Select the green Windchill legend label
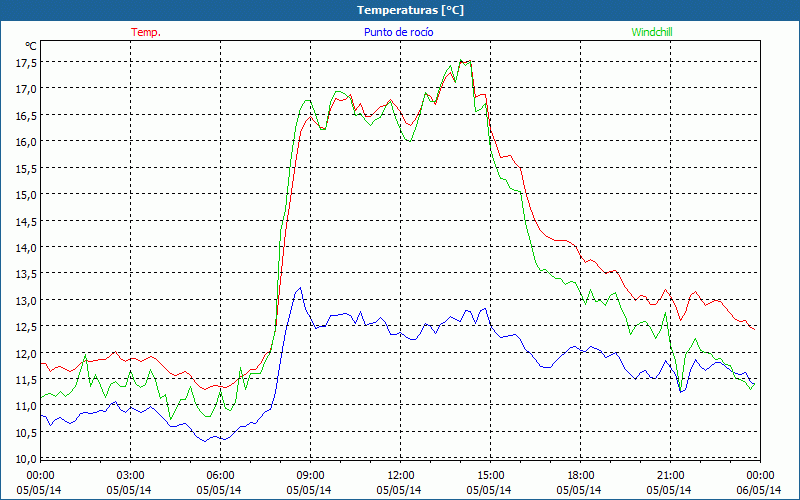 (652, 32)
